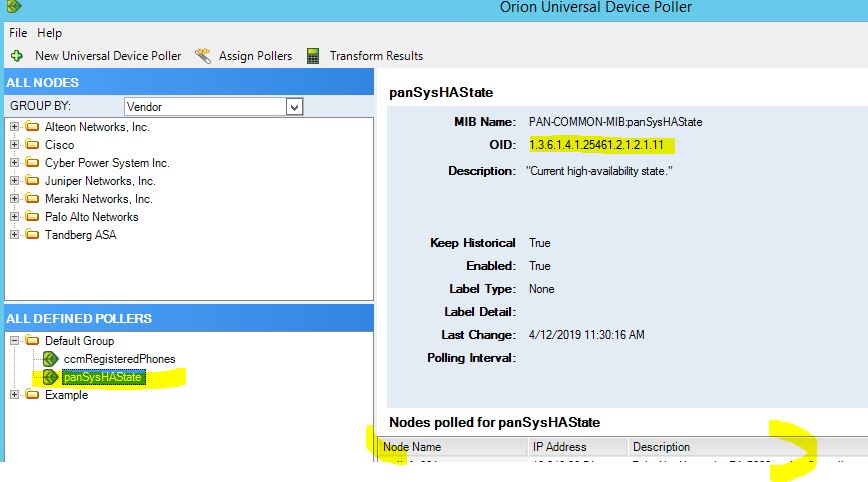Click the ccmRegisteredPhones poller icon
868x482 pixels.
click(50, 359)
